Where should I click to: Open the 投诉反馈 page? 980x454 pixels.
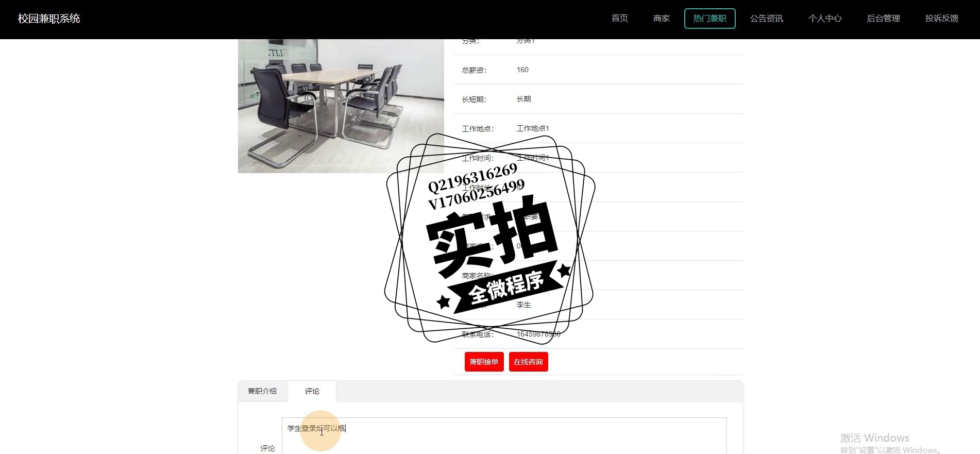tap(941, 19)
